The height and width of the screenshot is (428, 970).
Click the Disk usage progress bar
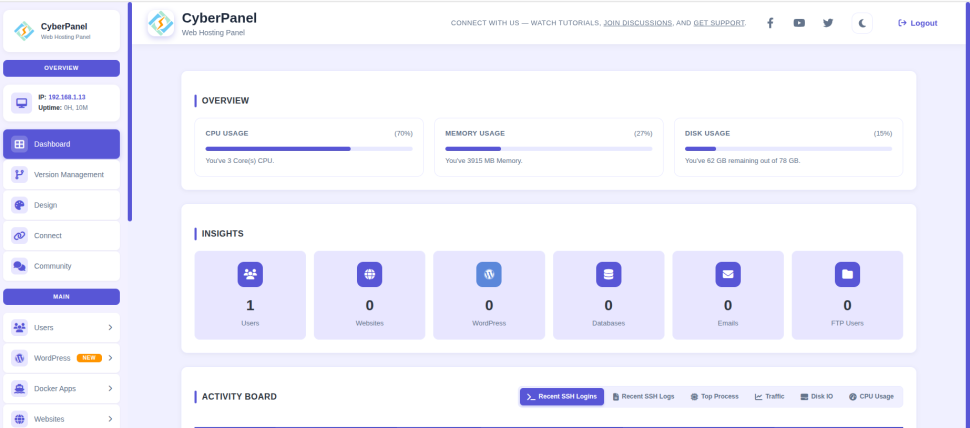coord(788,148)
